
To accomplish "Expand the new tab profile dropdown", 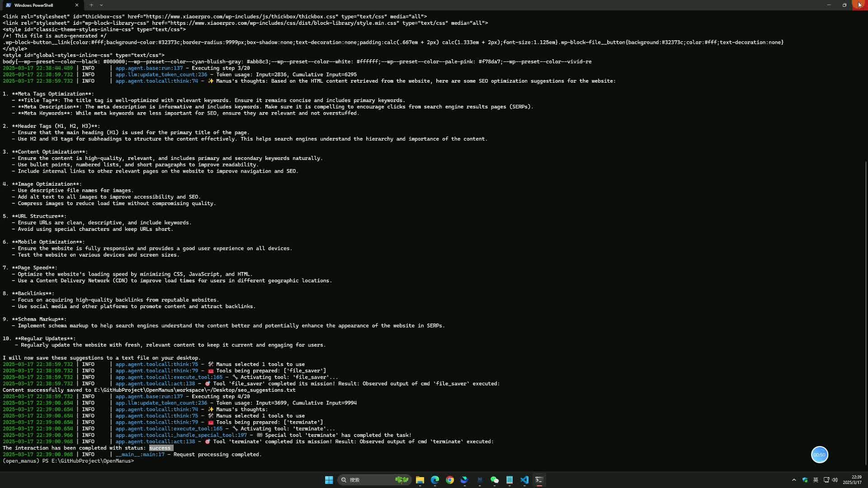I will coord(101,5).
